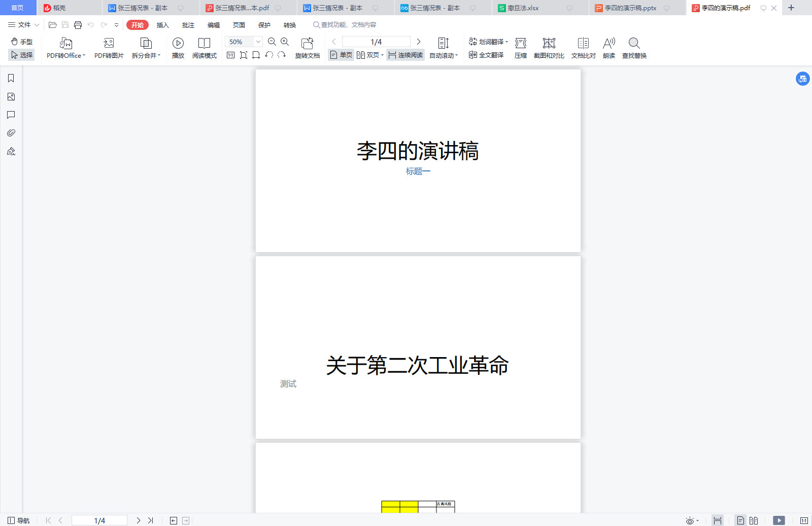Screen dimensions: 812x526
Task: Select the 批注 ribbon tab
Action: tap(188, 25)
